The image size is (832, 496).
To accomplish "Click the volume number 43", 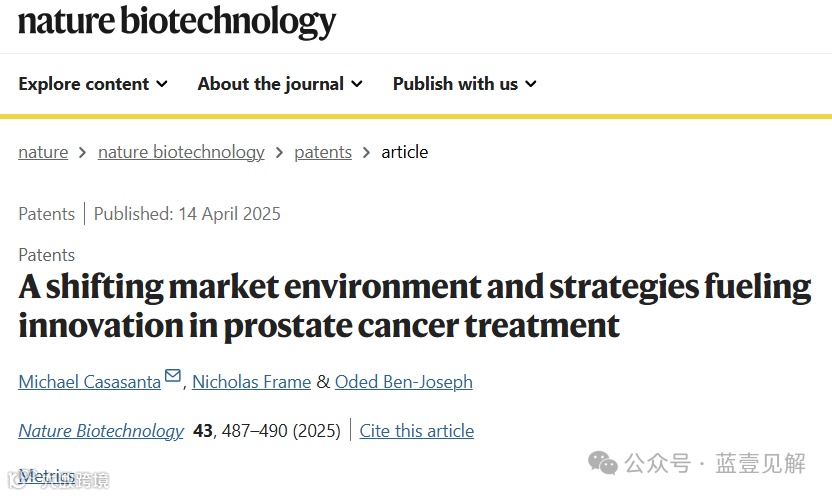I will pyautogui.click(x=203, y=431).
